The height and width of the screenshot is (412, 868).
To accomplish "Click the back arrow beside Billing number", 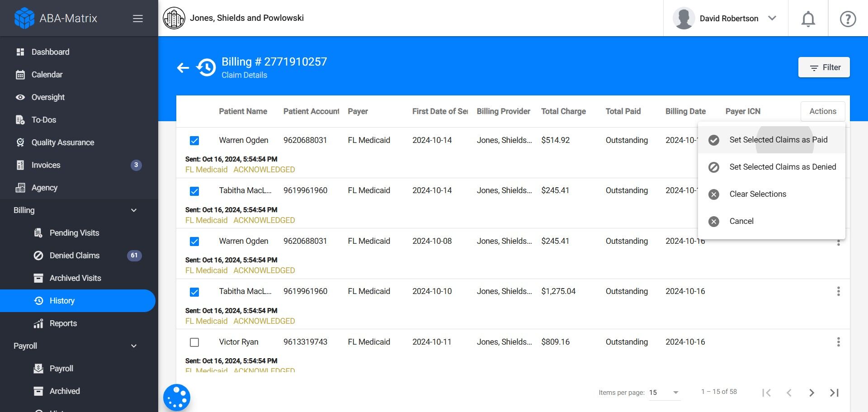I will tap(183, 68).
